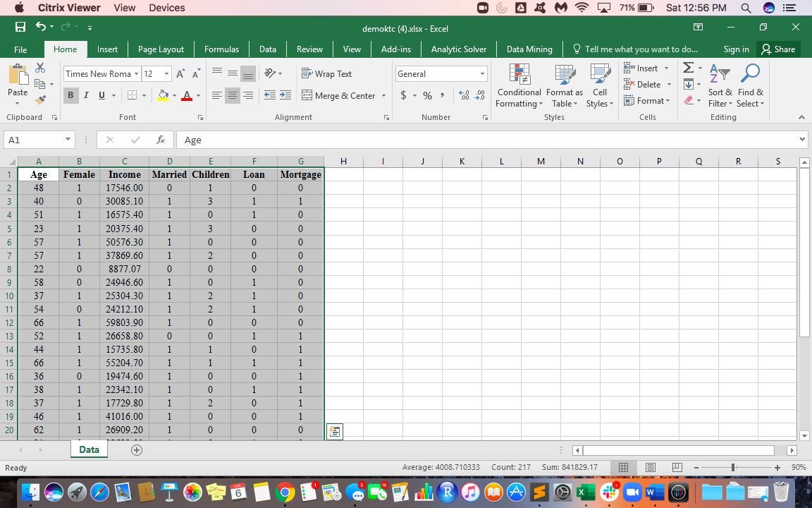Open Format as Table menu
Image resolution: width=812 pixels, height=508 pixels.
click(565, 86)
